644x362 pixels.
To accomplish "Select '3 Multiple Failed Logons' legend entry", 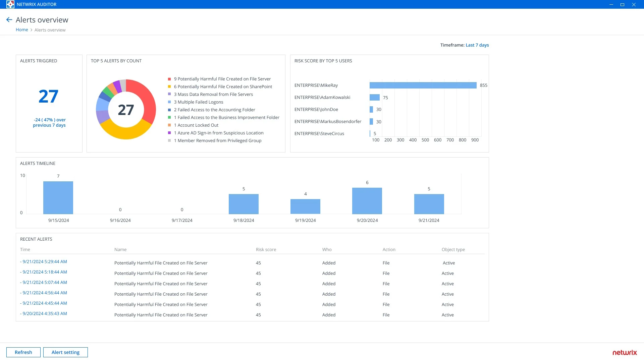I will (198, 102).
